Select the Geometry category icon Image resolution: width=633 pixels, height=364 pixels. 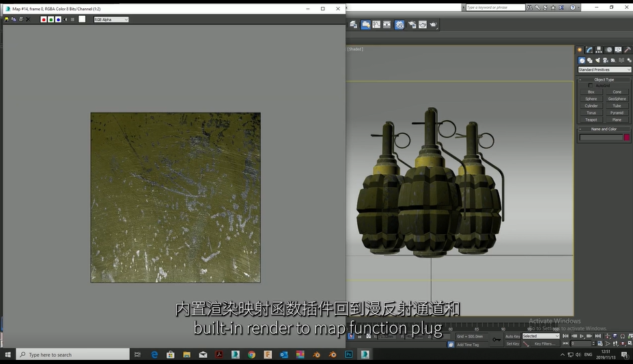(582, 60)
